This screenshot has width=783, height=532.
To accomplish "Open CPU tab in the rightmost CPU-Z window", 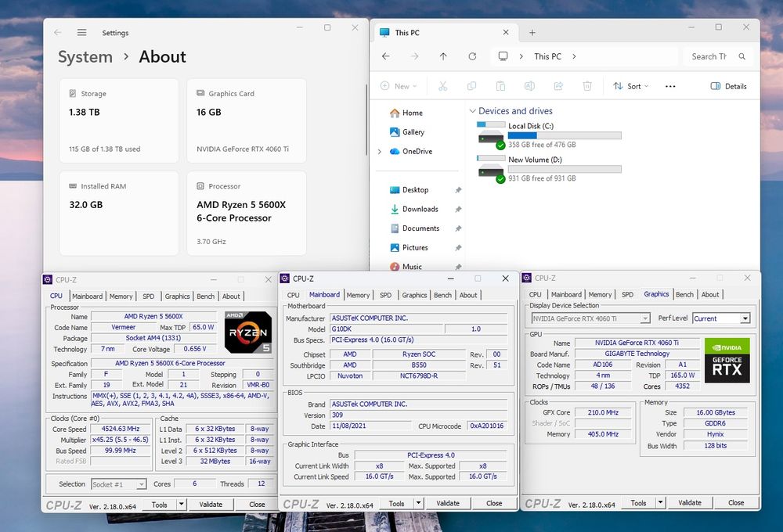I will [536, 294].
